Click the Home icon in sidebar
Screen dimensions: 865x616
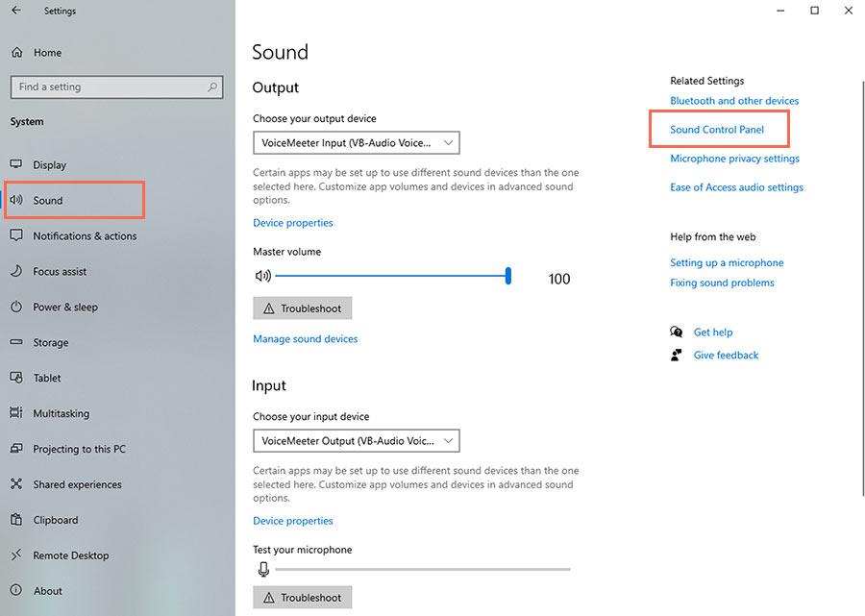pyautogui.click(x=16, y=53)
